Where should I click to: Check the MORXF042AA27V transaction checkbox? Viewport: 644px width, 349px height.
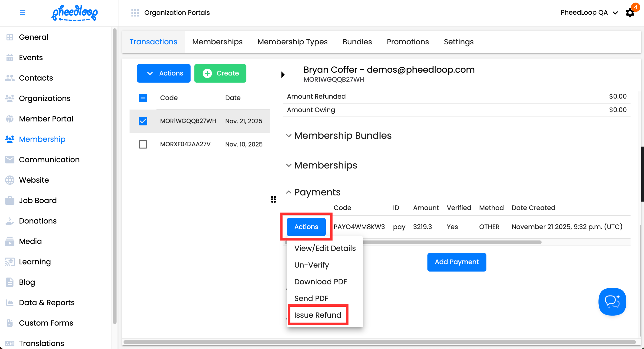coord(143,144)
